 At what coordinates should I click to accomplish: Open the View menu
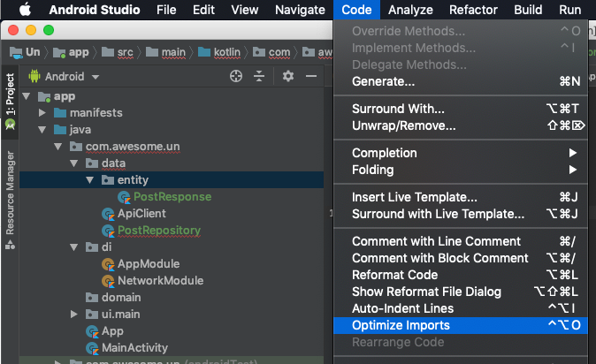pos(245,10)
